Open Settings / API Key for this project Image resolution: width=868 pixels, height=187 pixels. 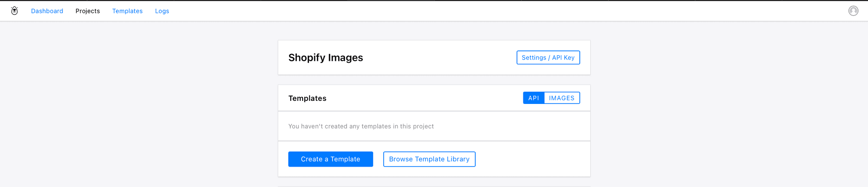[548, 57]
